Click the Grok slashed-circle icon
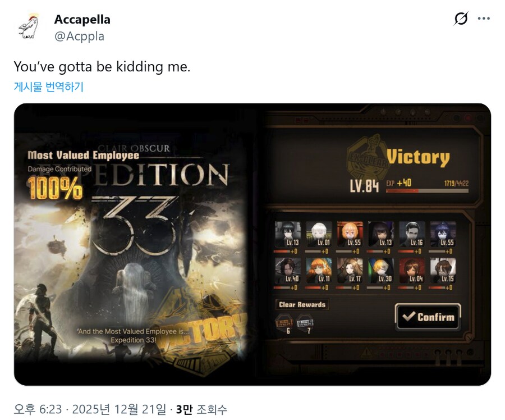This screenshot has height=420, width=505. (461, 19)
